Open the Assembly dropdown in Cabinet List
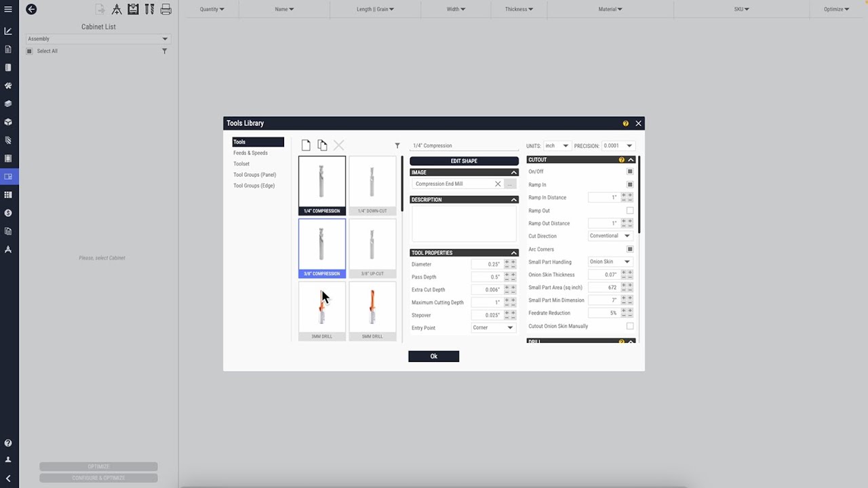Viewport: 868px width, 488px height. pos(98,39)
